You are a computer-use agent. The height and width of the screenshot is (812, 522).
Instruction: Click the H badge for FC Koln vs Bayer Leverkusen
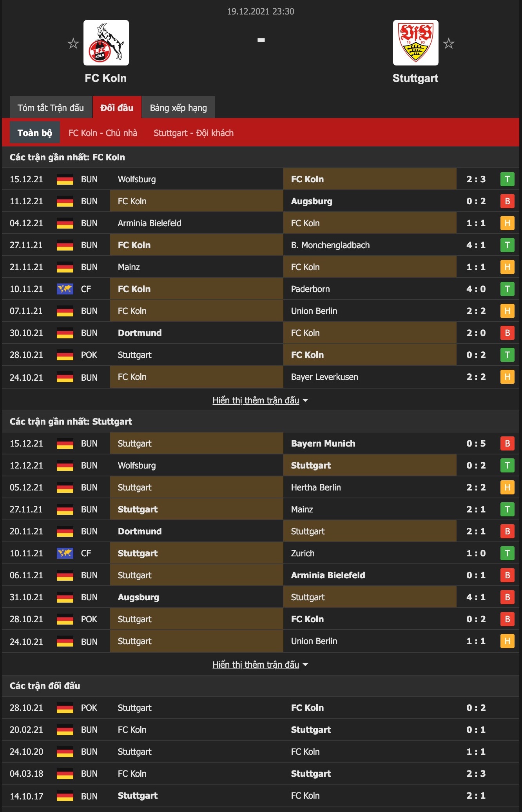(x=507, y=377)
